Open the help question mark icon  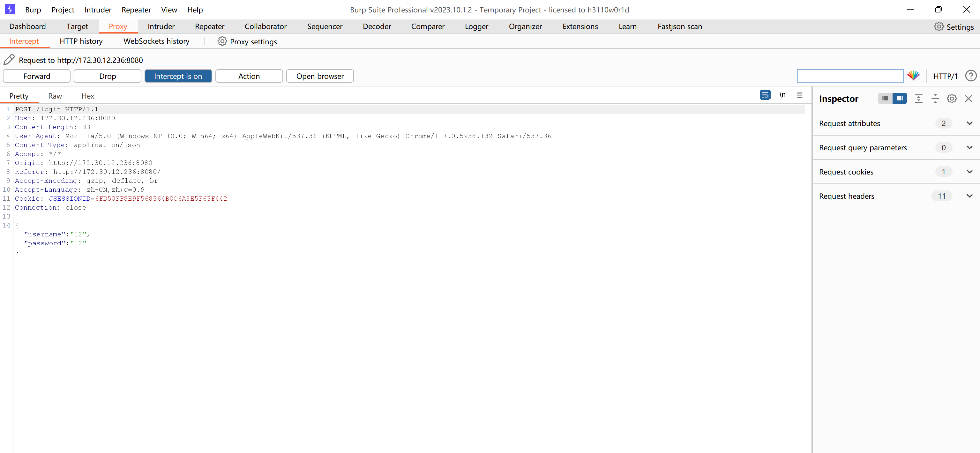[970, 76]
